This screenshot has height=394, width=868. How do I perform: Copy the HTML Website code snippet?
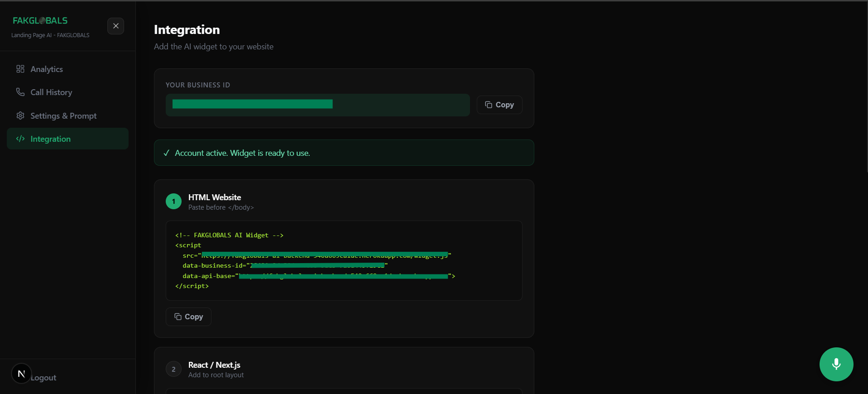coord(188,317)
